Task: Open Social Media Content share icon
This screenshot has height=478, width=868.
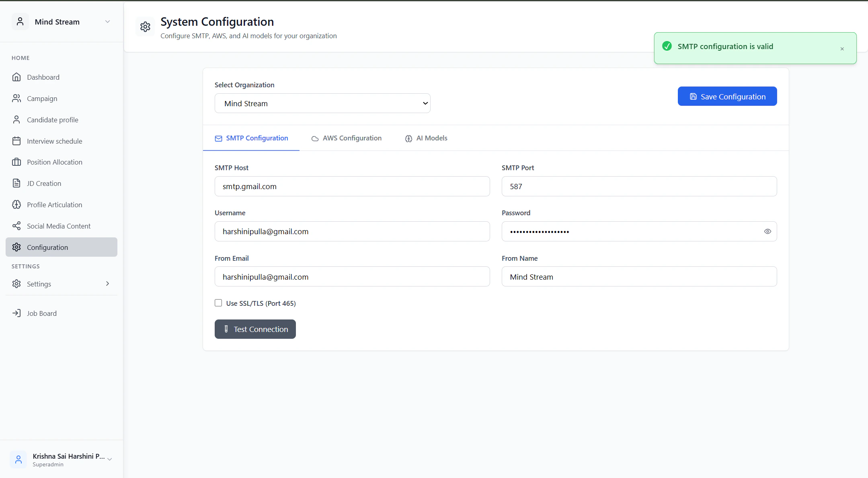Action: click(16, 226)
